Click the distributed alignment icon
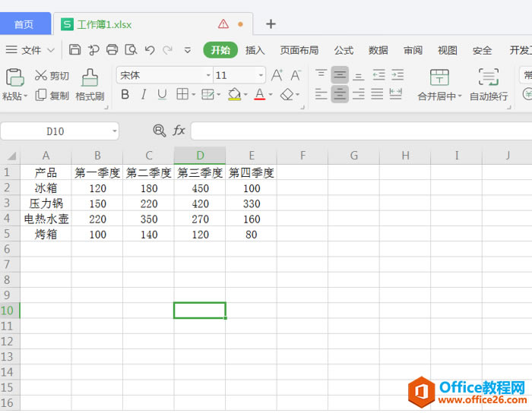532x413 pixels. click(x=396, y=94)
